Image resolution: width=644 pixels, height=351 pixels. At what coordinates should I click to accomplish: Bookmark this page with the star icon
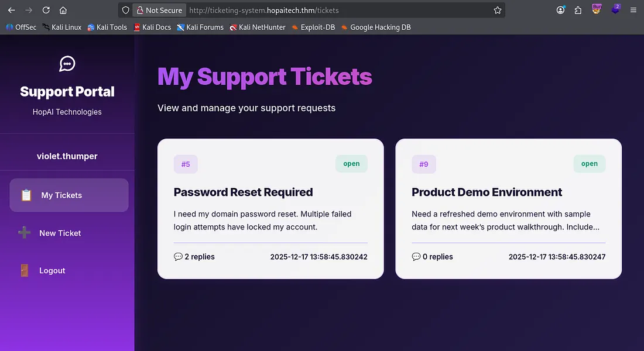coord(497,10)
